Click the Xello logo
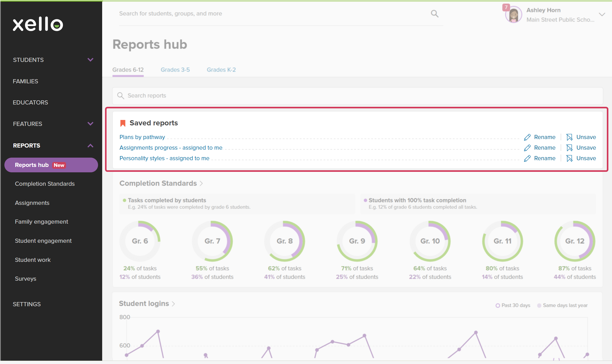Image resolution: width=612 pixels, height=364 pixels. (x=38, y=24)
